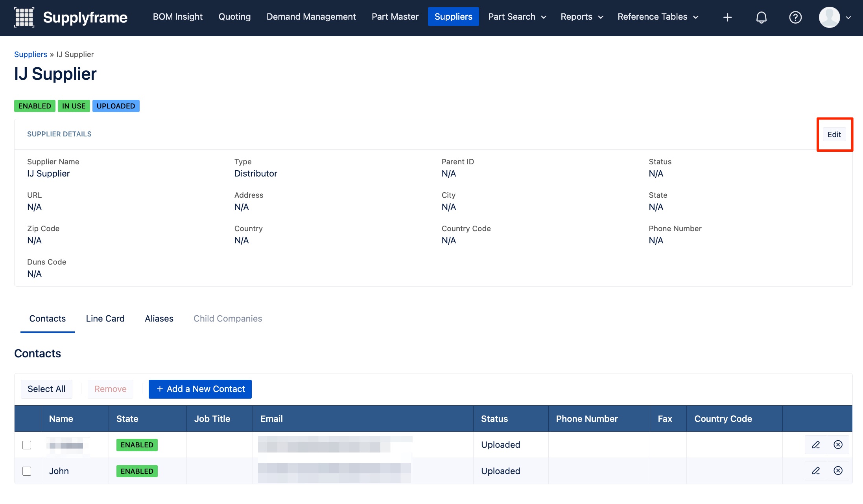Click the ENABLED status badge in the page header
The image size is (863, 504).
pos(35,106)
